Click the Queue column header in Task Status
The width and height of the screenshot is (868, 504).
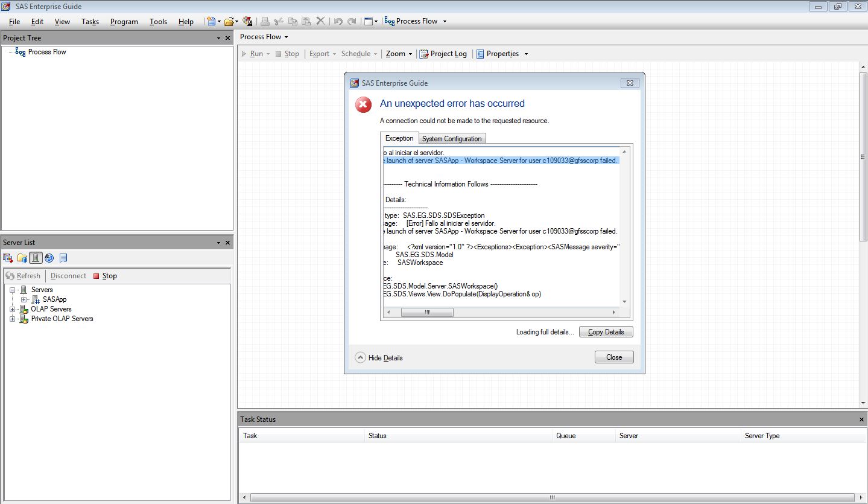[584, 436]
